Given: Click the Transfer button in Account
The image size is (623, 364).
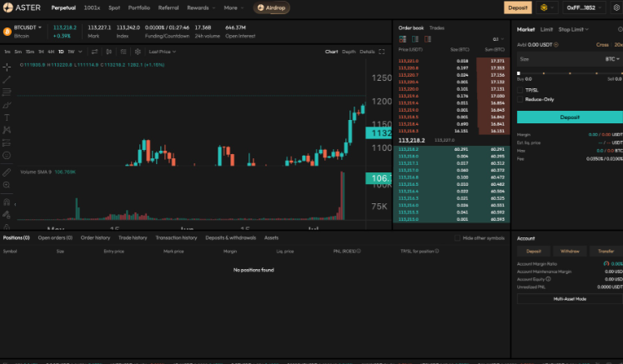Looking at the screenshot, I should point(606,252).
